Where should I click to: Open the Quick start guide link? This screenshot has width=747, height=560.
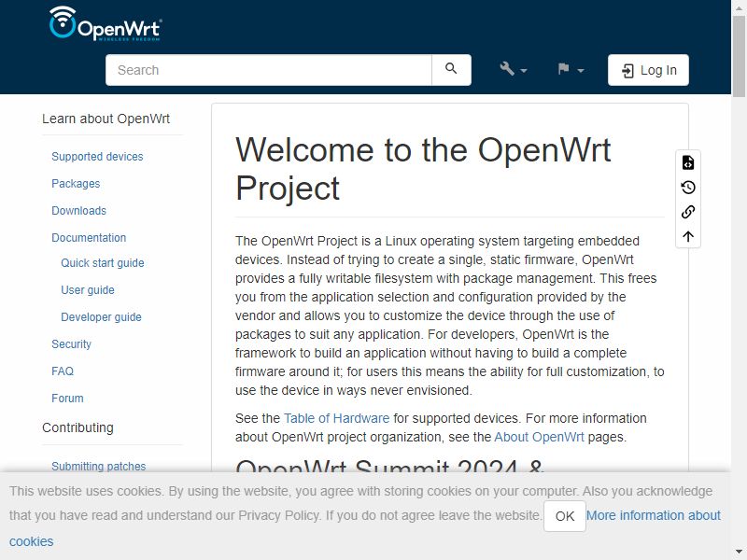point(103,263)
